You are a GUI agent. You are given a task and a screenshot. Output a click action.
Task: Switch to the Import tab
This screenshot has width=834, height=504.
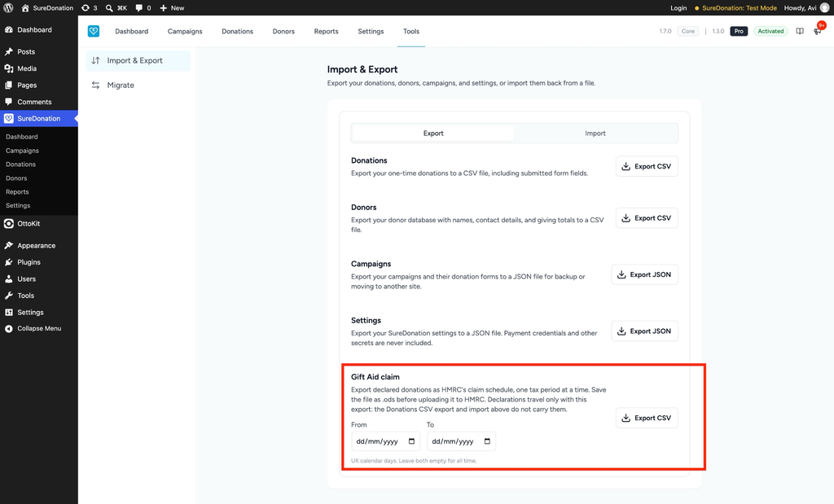(x=595, y=134)
